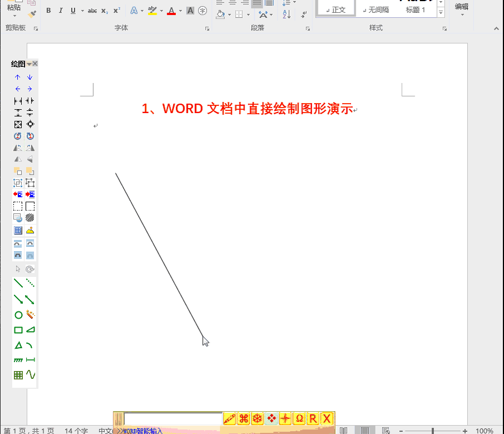The height and width of the screenshot is (434, 504).
Task: Click the hatched ground line tool
Action: click(x=18, y=360)
